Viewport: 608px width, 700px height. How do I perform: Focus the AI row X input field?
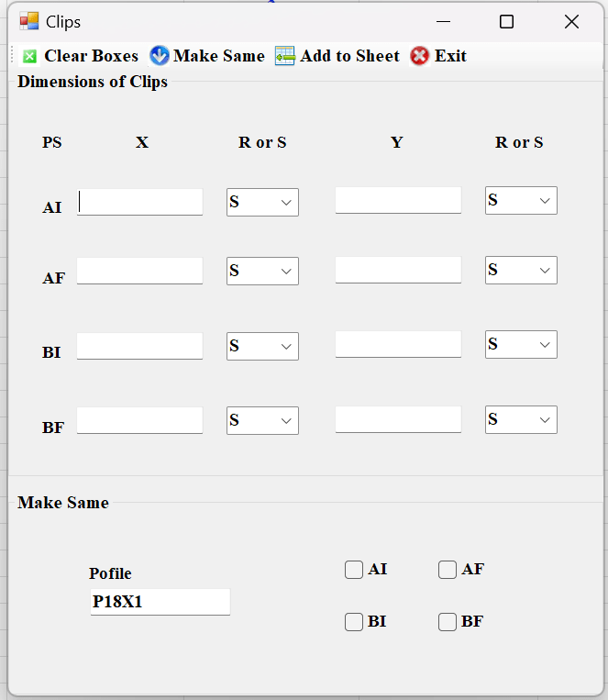140,202
